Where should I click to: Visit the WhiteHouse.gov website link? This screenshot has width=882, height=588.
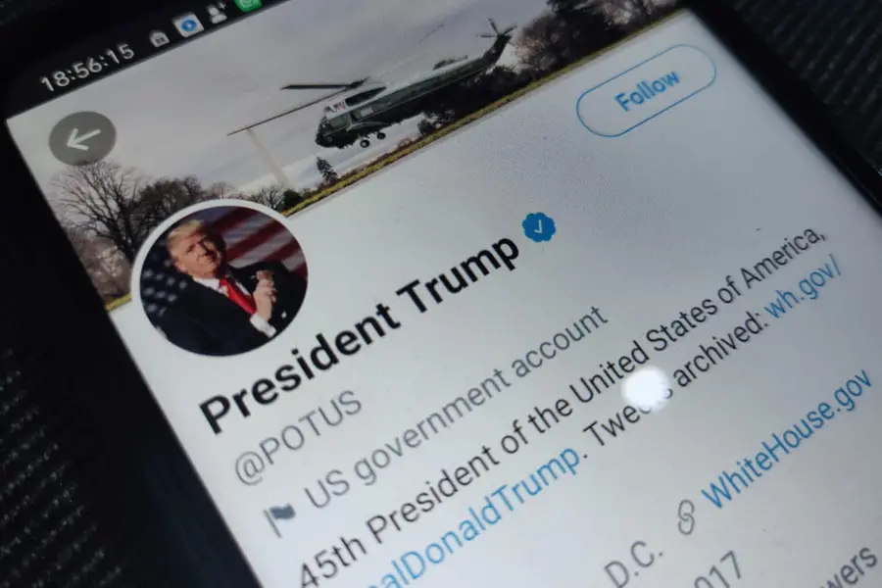click(786, 439)
